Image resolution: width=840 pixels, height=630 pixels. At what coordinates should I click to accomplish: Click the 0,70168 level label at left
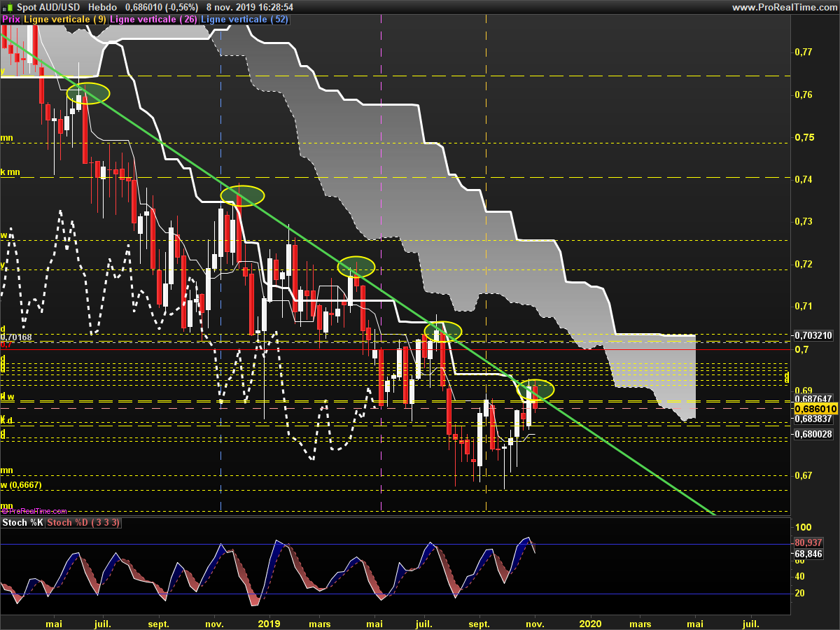16,337
